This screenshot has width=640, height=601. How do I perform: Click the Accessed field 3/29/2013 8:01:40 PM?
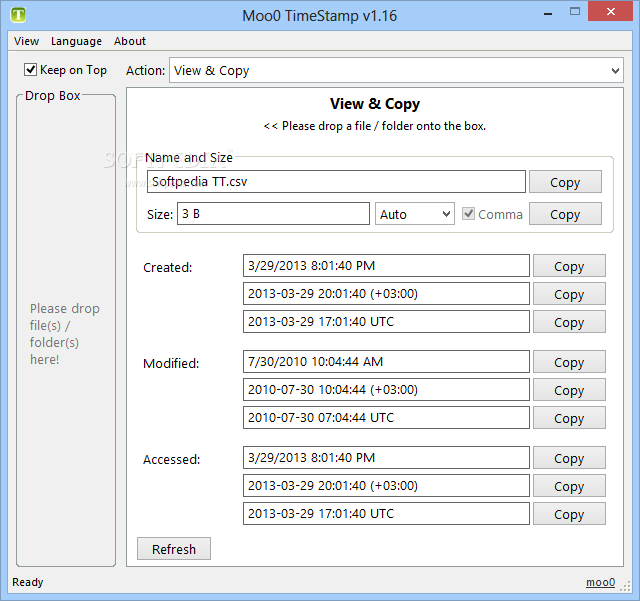386,458
